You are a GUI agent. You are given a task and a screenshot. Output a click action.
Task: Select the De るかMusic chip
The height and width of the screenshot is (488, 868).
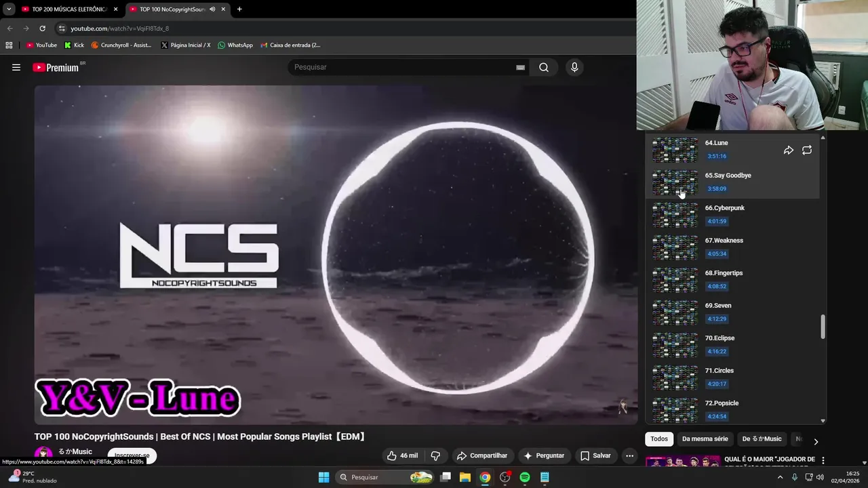pyautogui.click(x=762, y=439)
